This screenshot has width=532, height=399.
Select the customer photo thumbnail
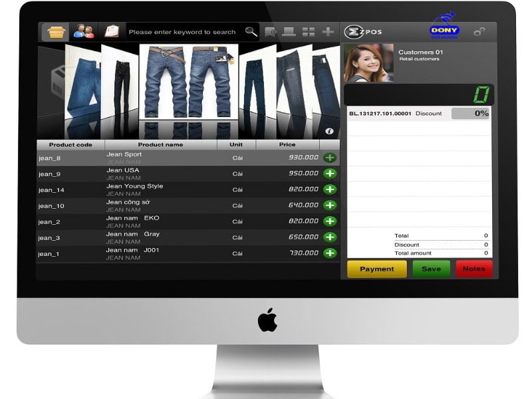(x=368, y=63)
